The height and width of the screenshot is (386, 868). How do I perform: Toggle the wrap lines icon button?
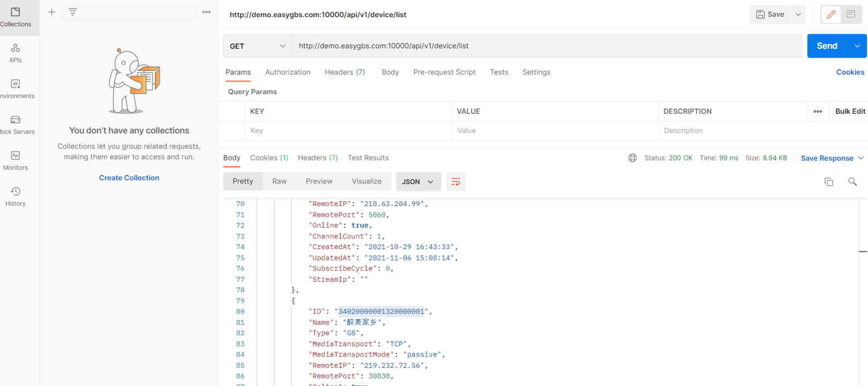tap(455, 181)
